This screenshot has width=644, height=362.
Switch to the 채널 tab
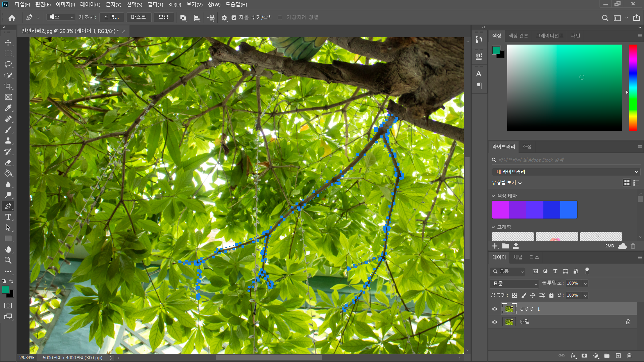click(518, 257)
